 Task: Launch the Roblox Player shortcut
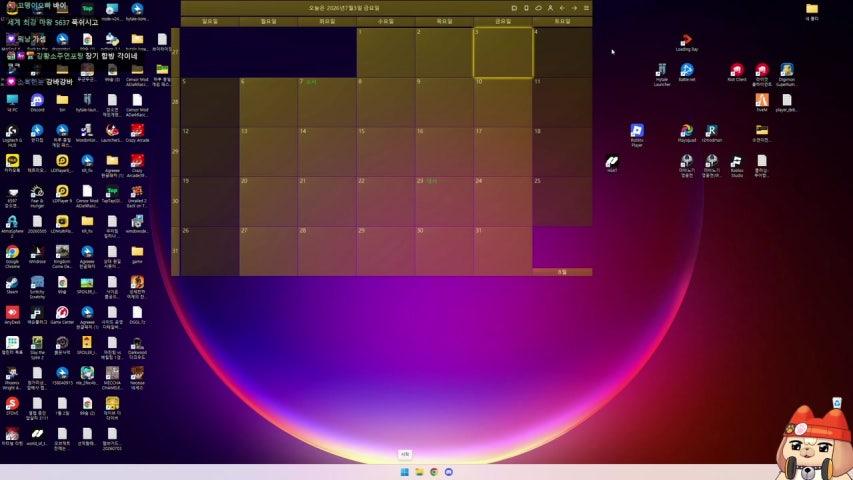(636, 135)
